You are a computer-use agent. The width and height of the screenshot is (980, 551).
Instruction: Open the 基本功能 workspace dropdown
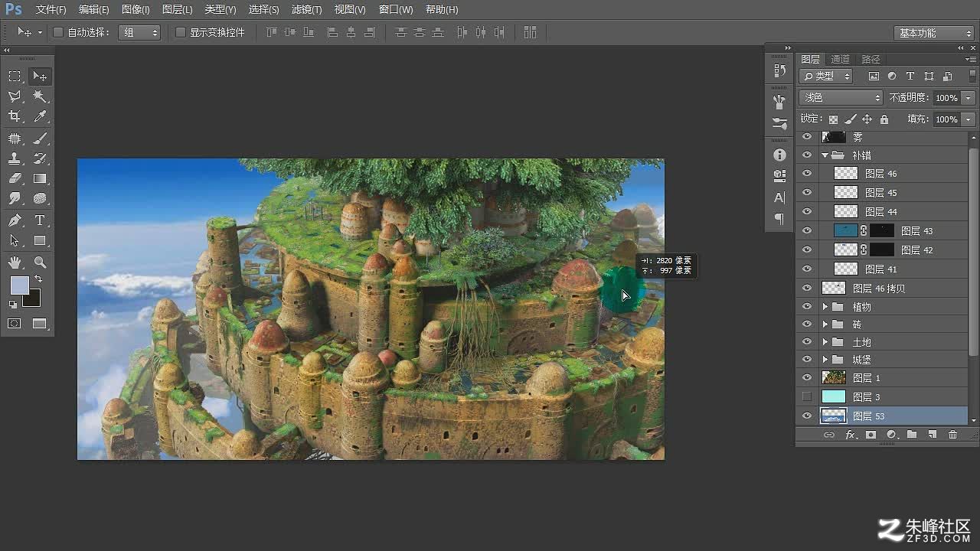coord(933,33)
